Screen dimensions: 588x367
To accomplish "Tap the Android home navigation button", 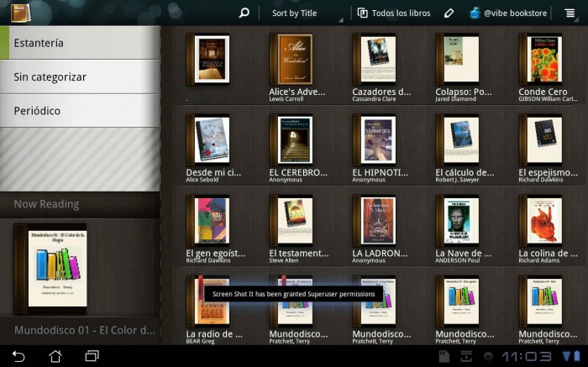I will pos(55,356).
